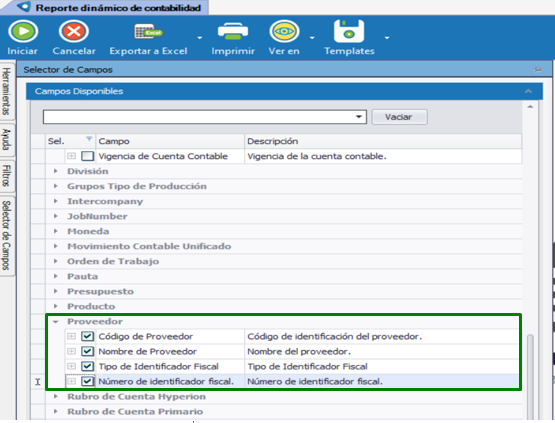The height and width of the screenshot is (423, 555).
Task: Open the Ayuda side tab
Action: point(6,139)
